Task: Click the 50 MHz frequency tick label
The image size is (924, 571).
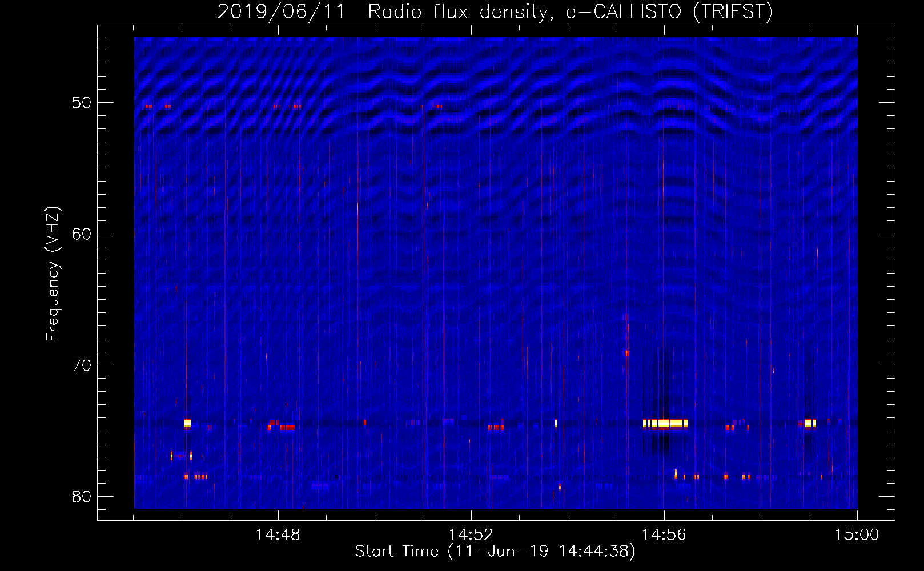Action: click(x=82, y=103)
